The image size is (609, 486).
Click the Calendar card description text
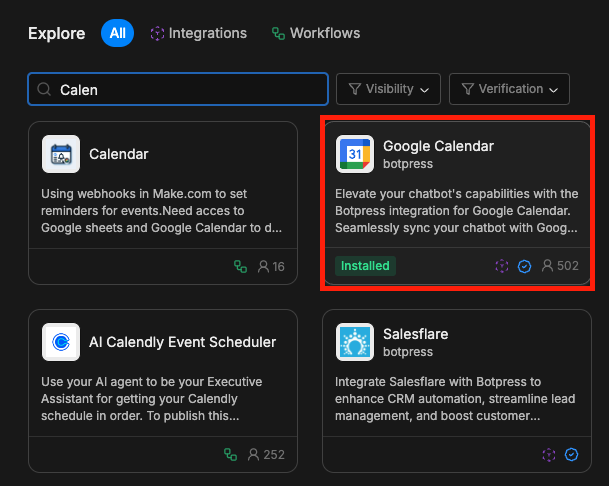(x=162, y=211)
